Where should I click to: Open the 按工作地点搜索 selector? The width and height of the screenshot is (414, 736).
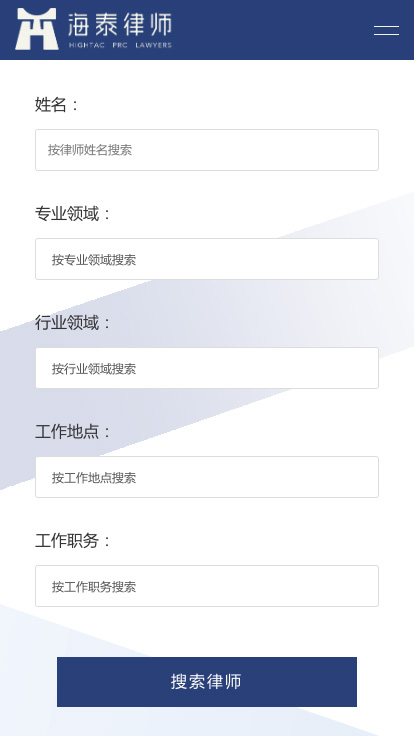pyautogui.click(x=207, y=476)
